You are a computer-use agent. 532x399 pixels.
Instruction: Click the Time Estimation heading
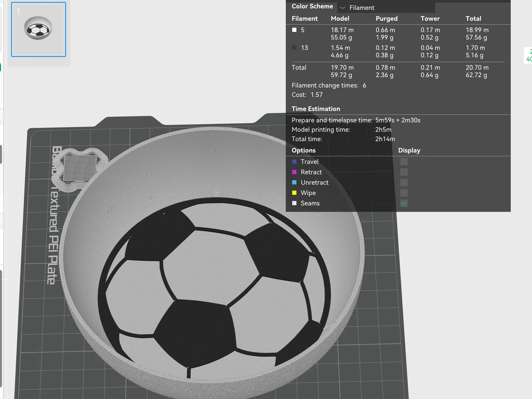[316, 109]
